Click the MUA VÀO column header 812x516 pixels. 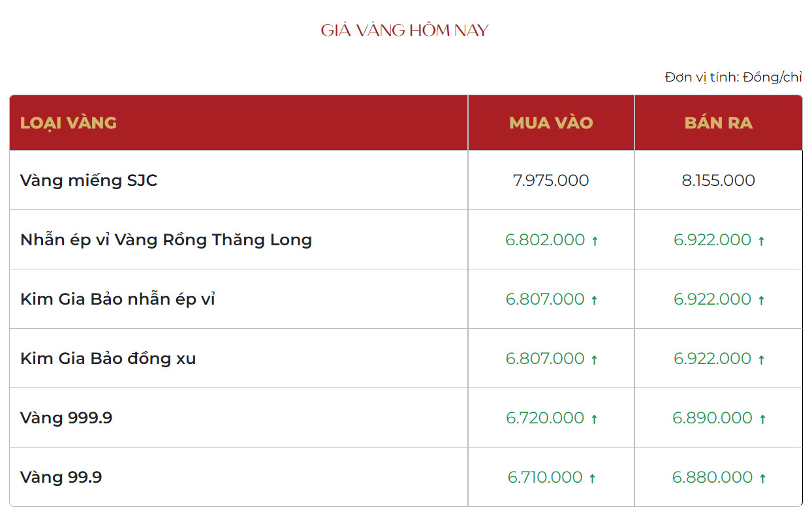pos(551,123)
